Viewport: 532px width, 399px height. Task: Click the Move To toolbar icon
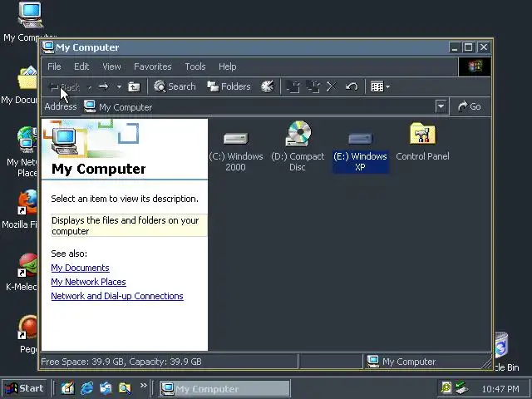point(293,86)
